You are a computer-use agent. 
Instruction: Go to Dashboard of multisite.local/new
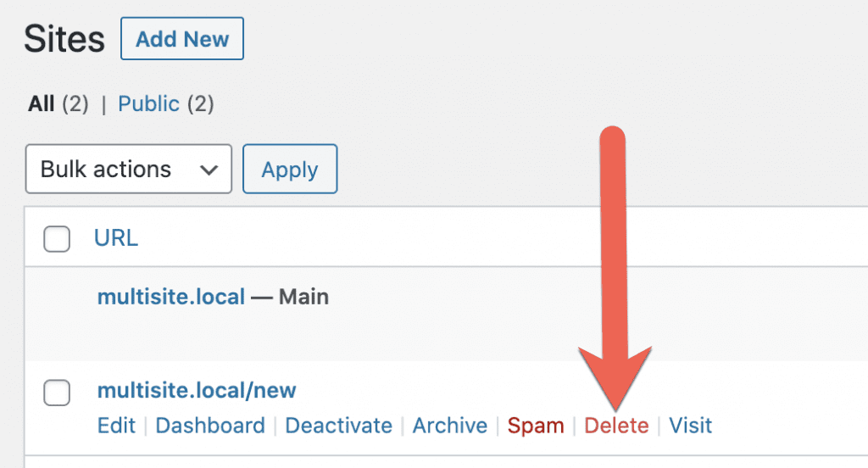click(x=210, y=426)
